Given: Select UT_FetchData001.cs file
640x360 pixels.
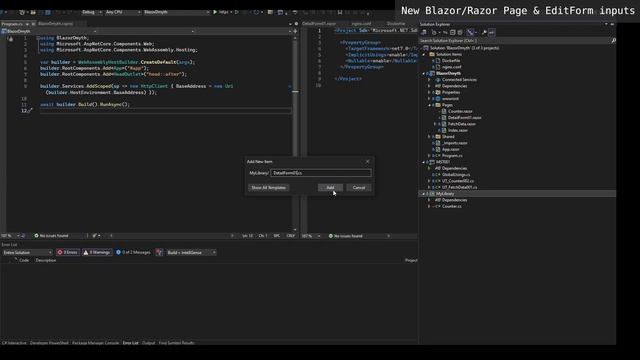Looking at the screenshot, I should tap(459, 187).
